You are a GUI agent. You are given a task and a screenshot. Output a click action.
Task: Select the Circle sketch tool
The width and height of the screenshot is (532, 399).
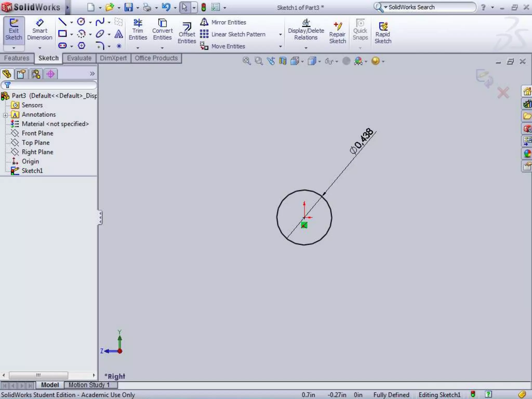coord(81,22)
